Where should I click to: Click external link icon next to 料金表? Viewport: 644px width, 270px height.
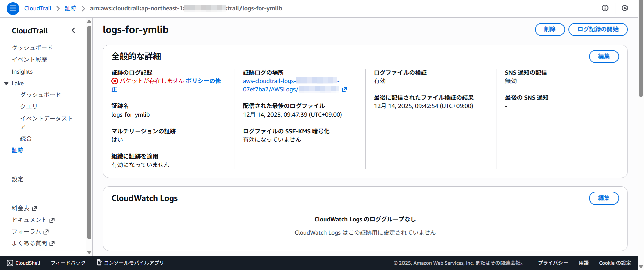pos(35,209)
